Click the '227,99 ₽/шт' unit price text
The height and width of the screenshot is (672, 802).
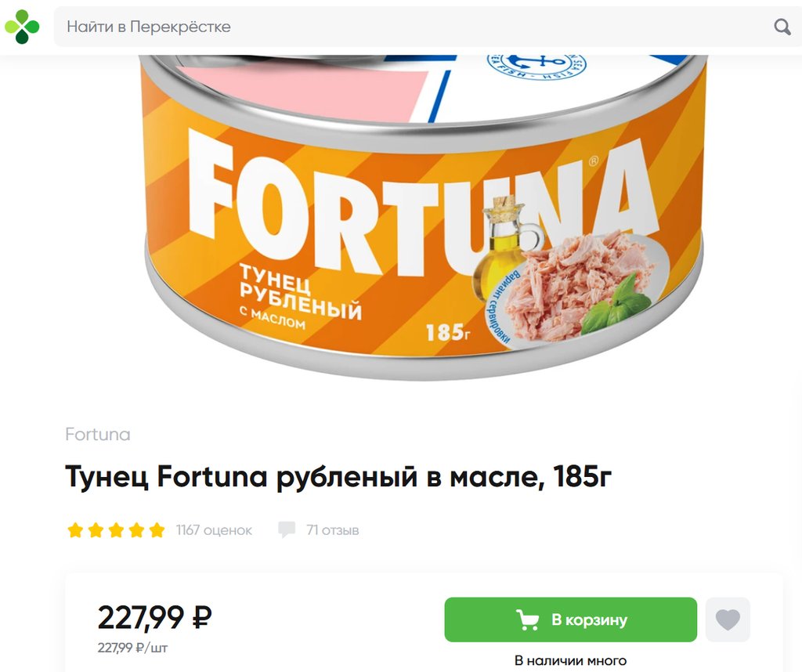pos(132,648)
